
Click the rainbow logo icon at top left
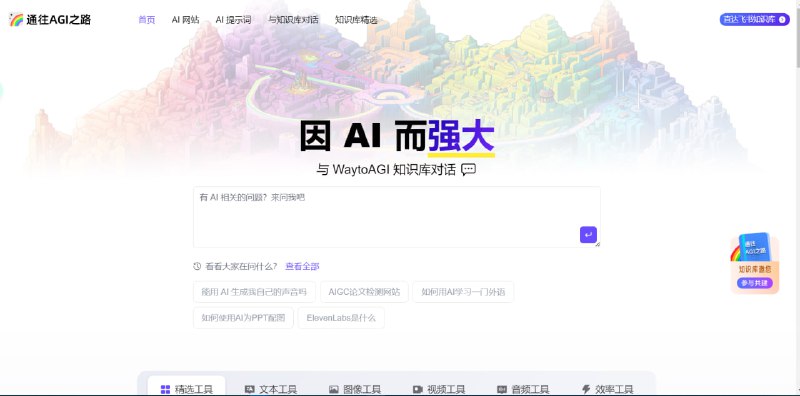tap(16, 20)
